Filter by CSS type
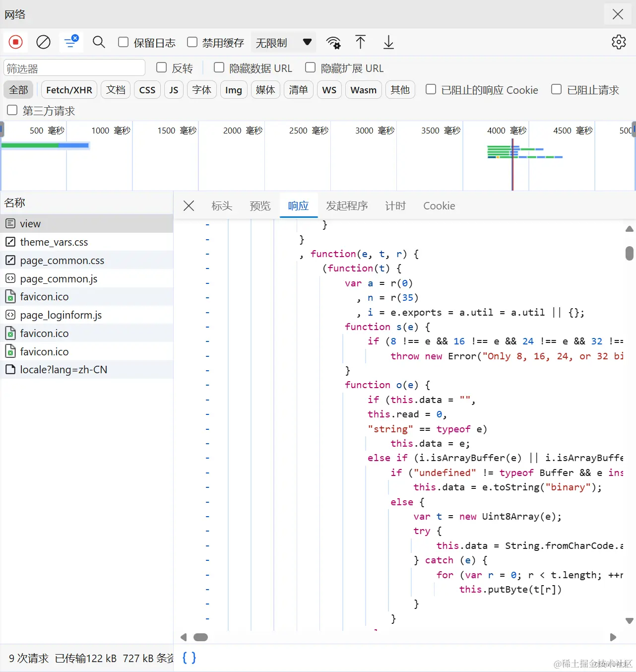The height and width of the screenshot is (672, 636). point(147,90)
